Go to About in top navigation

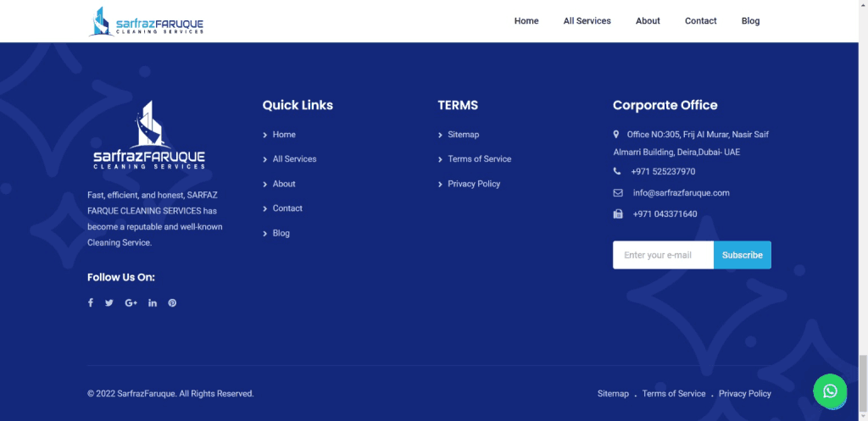coord(648,21)
